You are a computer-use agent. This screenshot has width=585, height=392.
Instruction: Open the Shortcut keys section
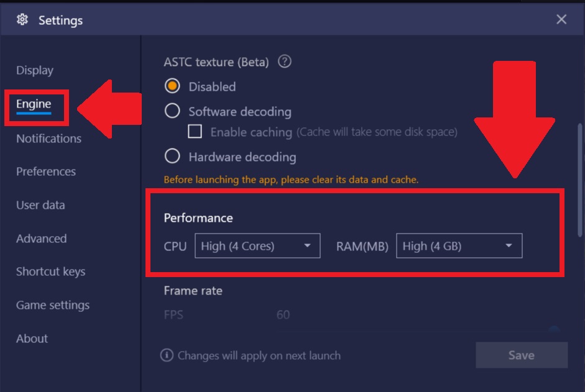(x=51, y=271)
